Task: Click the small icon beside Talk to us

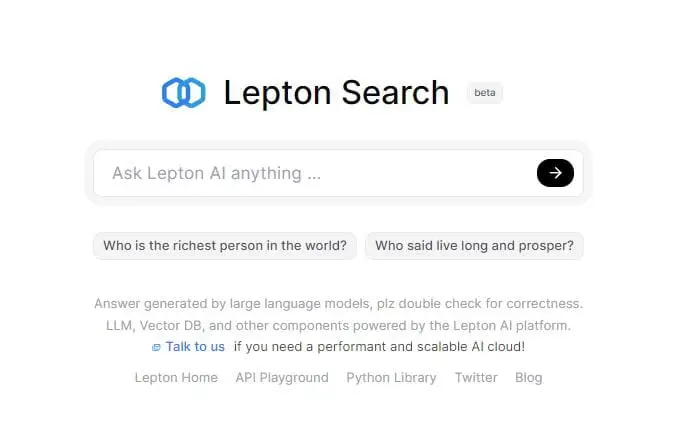Action: (x=156, y=347)
